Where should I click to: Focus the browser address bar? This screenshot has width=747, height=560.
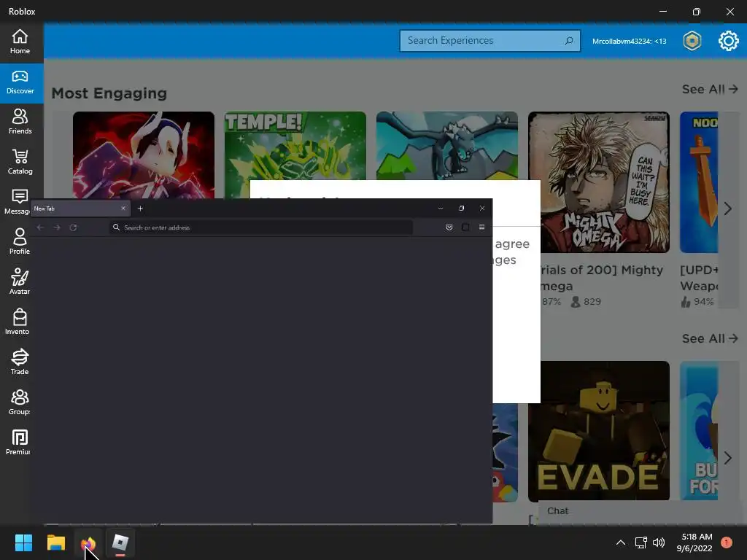(260, 227)
